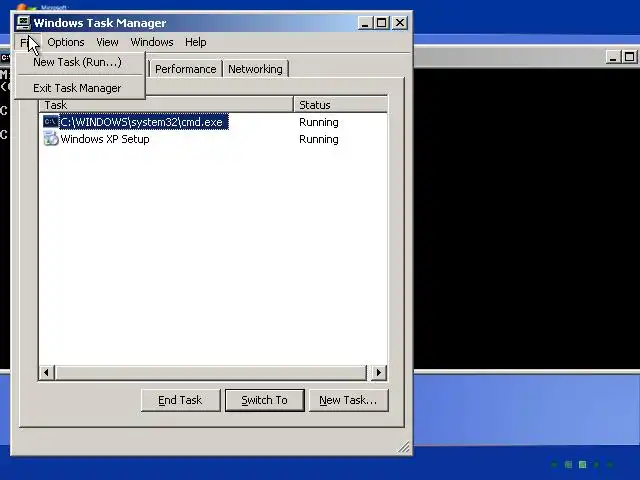Sort by the Task column header
This screenshot has width=640, height=480.
[x=166, y=105]
